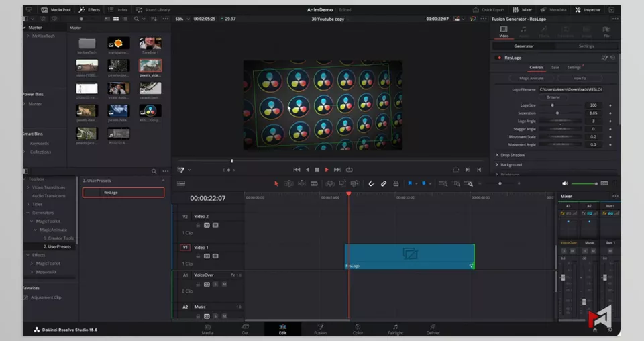Click the Replace Clip tool
The height and width of the screenshot is (341, 644).
coord(355,184)
